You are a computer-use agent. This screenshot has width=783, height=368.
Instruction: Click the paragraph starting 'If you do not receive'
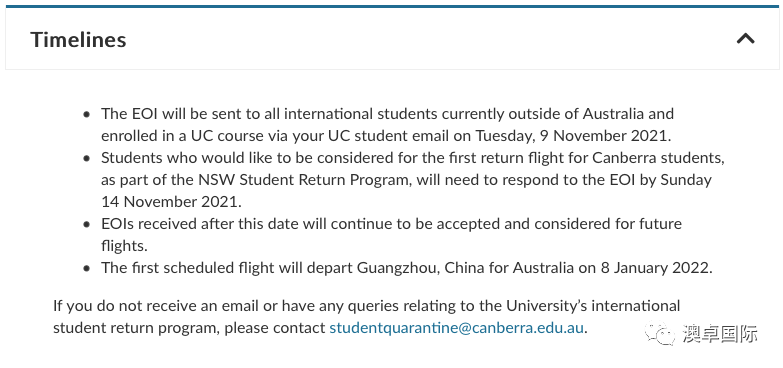tap(367, 317)
